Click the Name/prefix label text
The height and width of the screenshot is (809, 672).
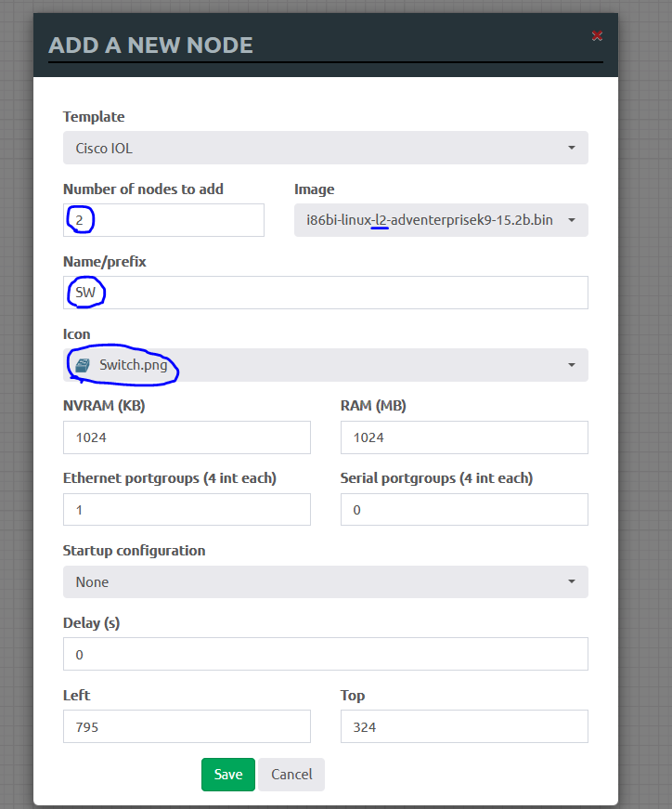pyautogui.click(x=105, y=262)
